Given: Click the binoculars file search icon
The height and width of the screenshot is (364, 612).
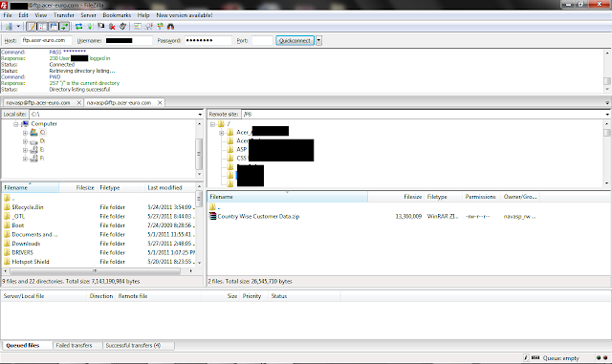Looking at the screenshot, I should pos(170,27).
